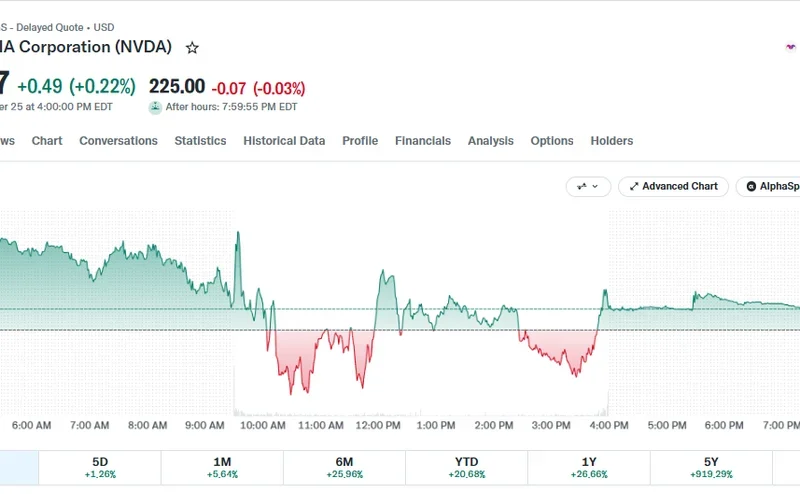Click the after hours moon icon

(155, 108)
